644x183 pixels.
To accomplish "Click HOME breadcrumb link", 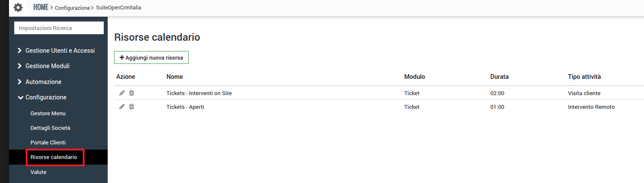I will coord(41,8).
